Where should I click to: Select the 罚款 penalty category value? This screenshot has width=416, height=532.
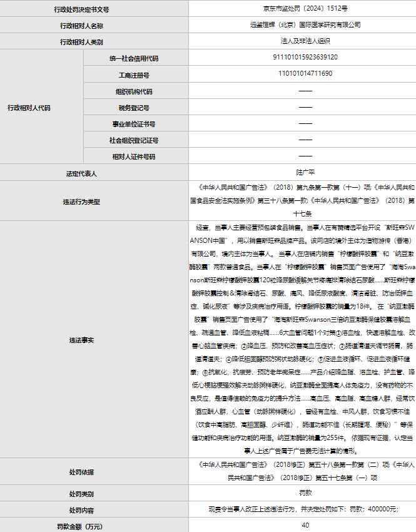coord(305,493)
